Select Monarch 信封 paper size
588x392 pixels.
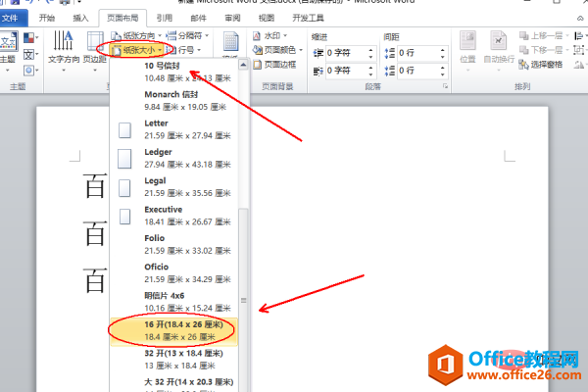tap(174, 101)
